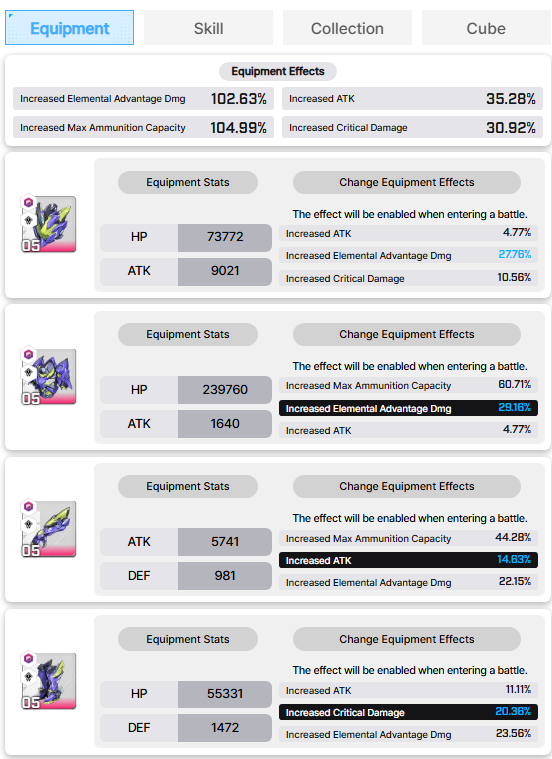
Task: Select the Equipment tab
Action: tap(69, 28)
